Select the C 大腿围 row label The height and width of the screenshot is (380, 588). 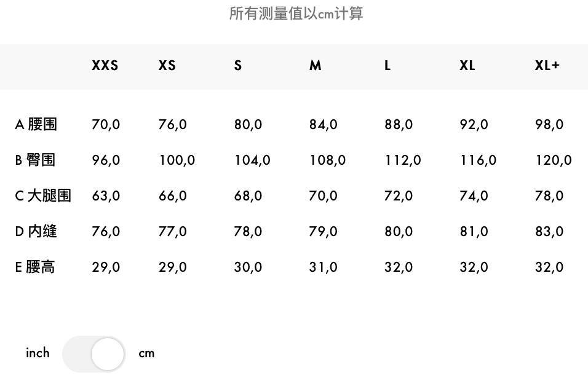click(43, 196)
